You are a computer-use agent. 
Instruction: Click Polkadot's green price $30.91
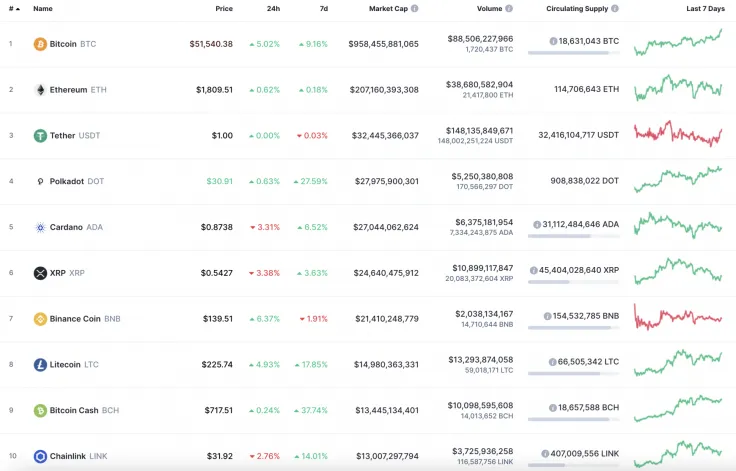pyautogui.click(x=220, y=181)
